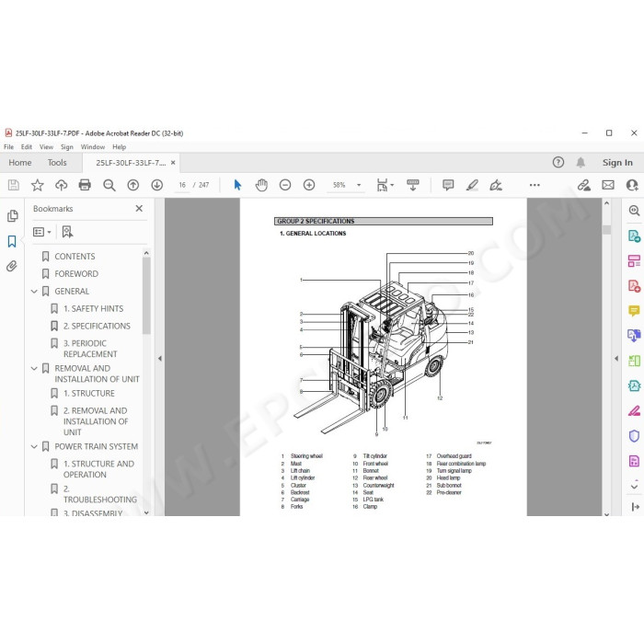Image resolution: width=644 pixels, height=644 pixels.
Task: Click the page number input field
Action: pos(182,185)
